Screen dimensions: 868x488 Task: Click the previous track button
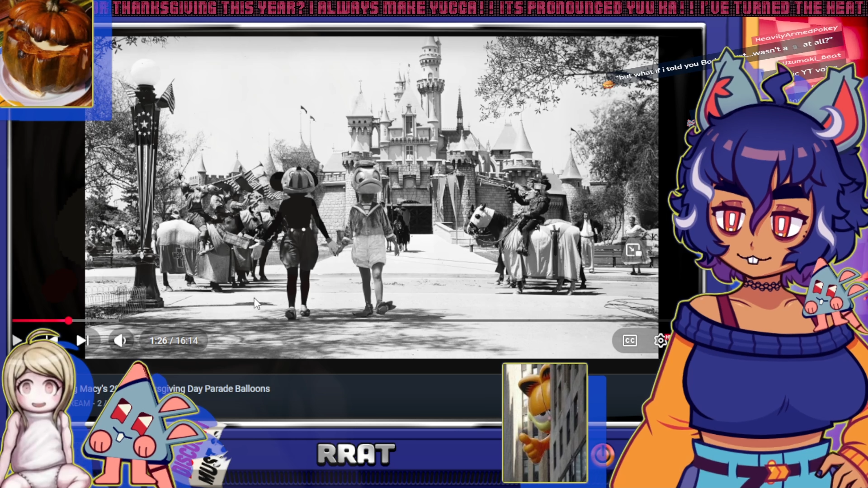52,339
